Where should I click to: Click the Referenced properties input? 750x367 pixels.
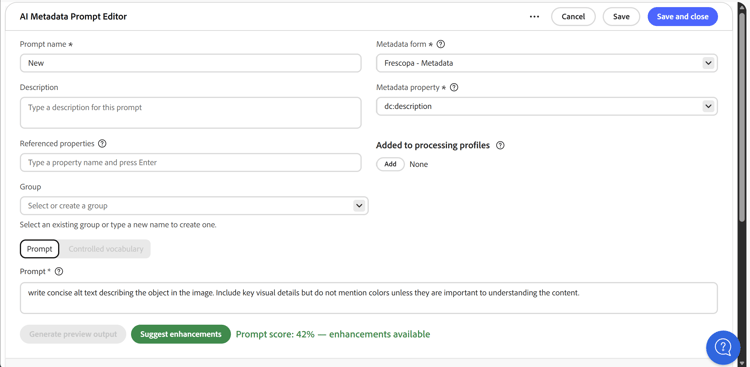(190, 162)
